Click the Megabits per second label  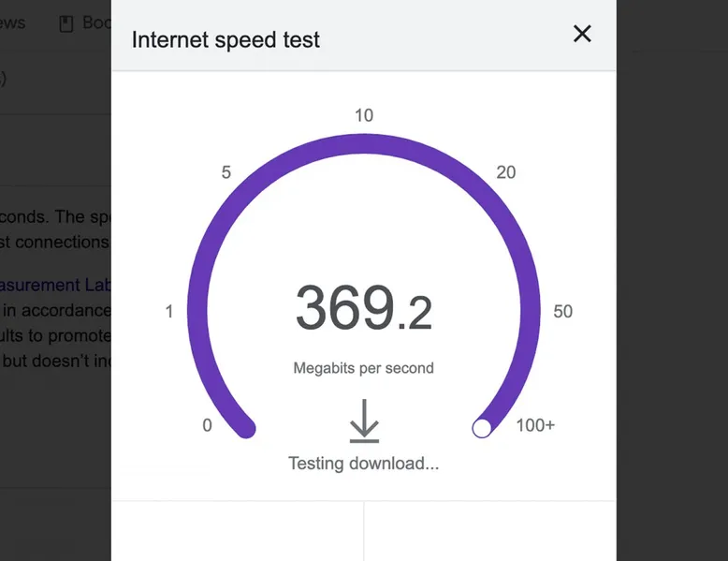363,368
